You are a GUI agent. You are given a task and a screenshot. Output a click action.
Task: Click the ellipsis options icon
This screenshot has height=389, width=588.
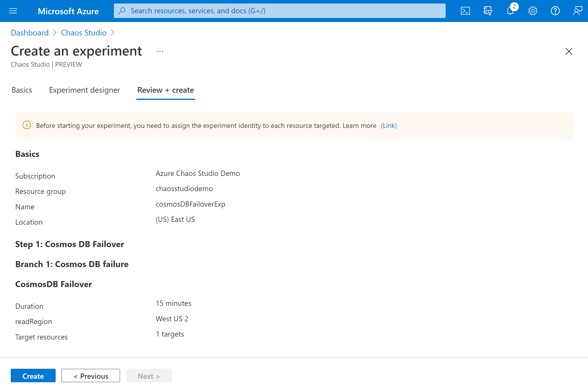coord(160,51)
